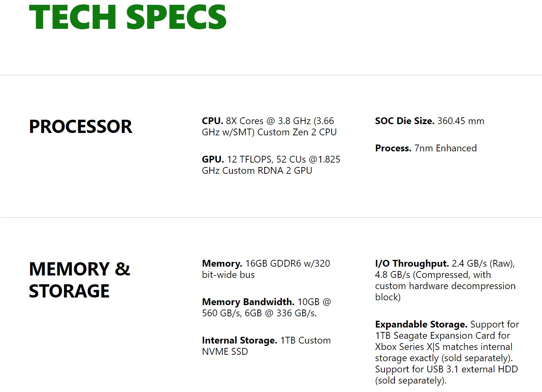Click the Memory Bandwidth label

point(248,302)
